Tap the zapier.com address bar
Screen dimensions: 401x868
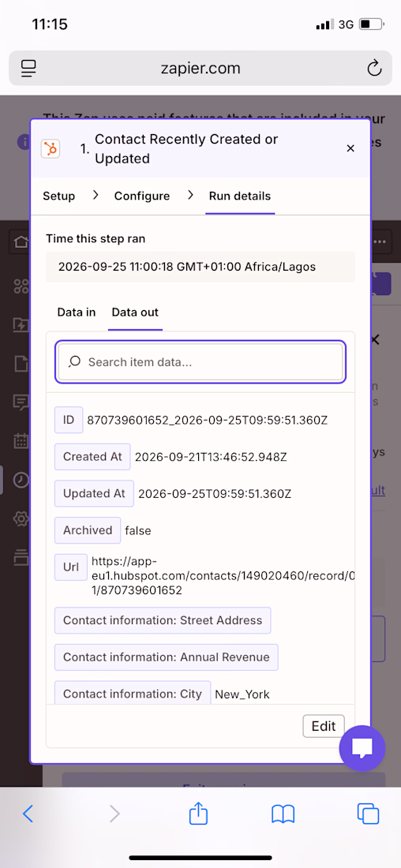[x=200, y=69]
